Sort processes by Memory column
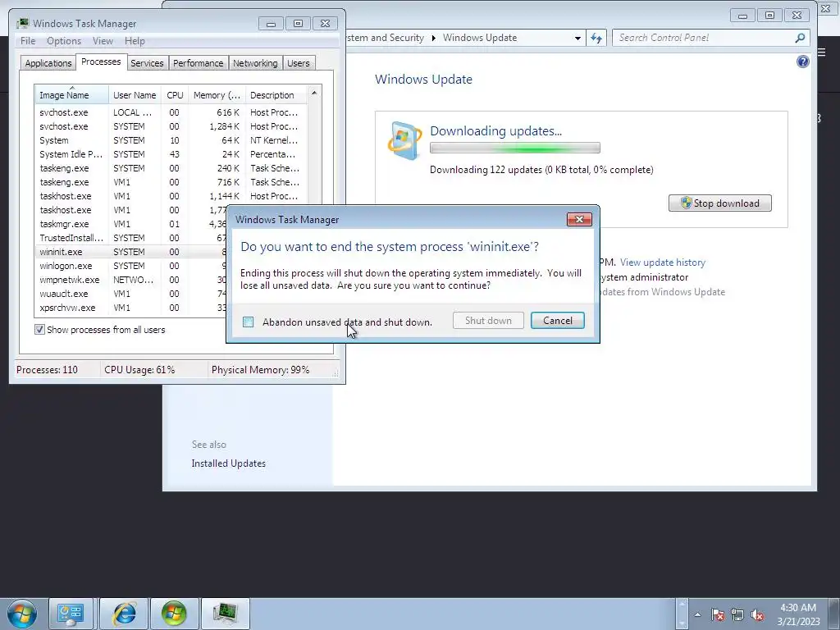The image size is (840, 630). coord(217,95)
